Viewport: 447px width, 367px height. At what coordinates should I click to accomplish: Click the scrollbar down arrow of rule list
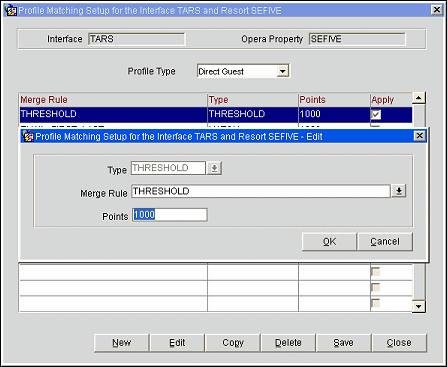pos(419,306)
